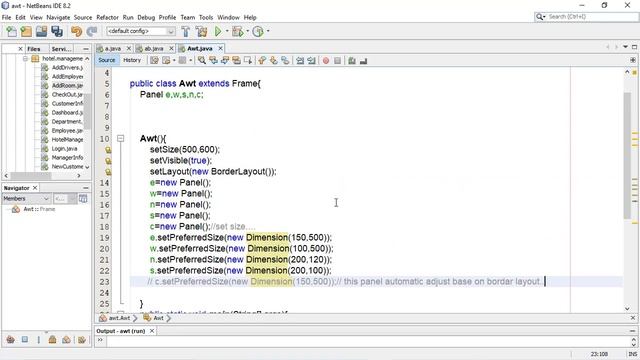640x360 pixels.
Task: Click the New Project toolbar icon
Action: [x=26, y=31]
